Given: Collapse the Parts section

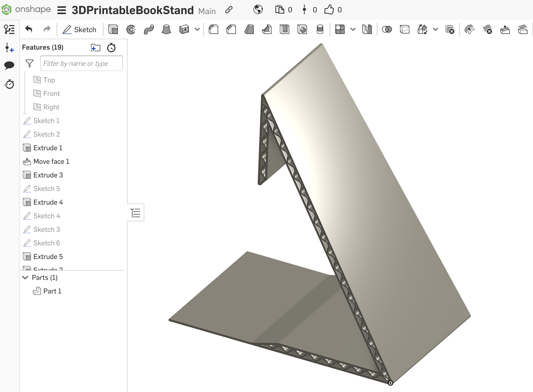Looking at the screenshot, I should [x=25, y=277].
